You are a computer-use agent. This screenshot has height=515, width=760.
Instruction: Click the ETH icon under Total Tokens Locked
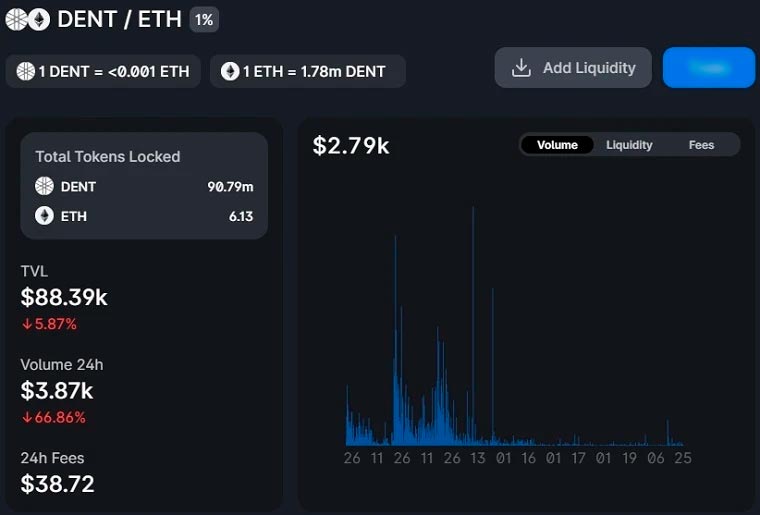coord(44,216)
